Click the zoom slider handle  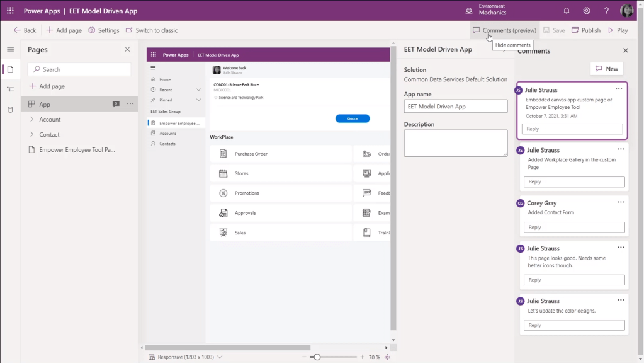click(317, 357)
